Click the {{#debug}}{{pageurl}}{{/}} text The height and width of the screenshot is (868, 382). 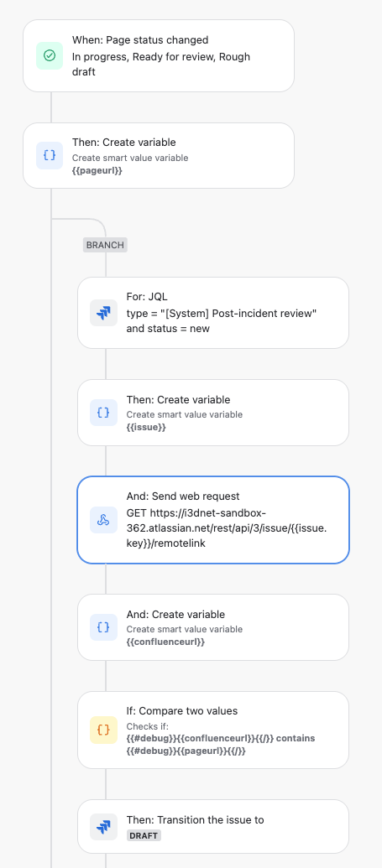186,751
